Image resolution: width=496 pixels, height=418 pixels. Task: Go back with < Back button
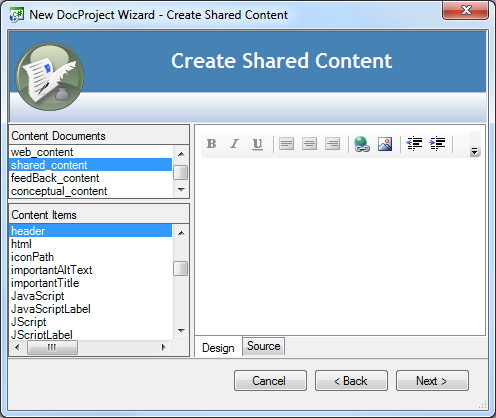click(x=351, y=380)
